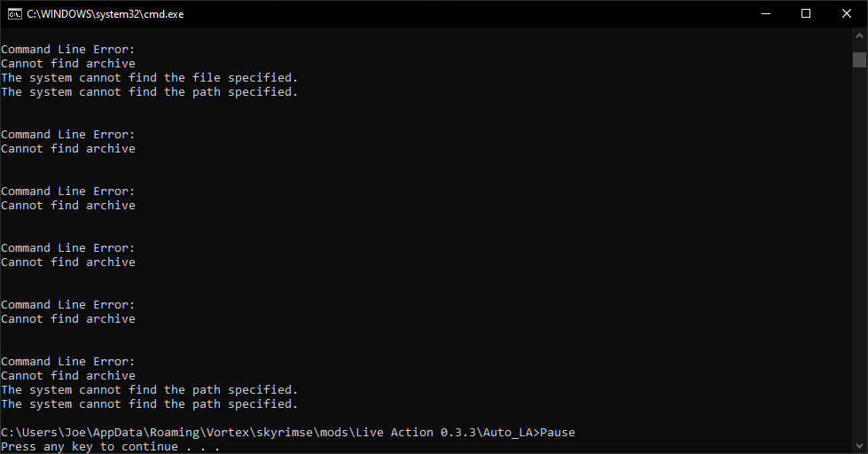Open the cmd.exe system menu icon
868x454 pixels.
[x=15, y=14]
